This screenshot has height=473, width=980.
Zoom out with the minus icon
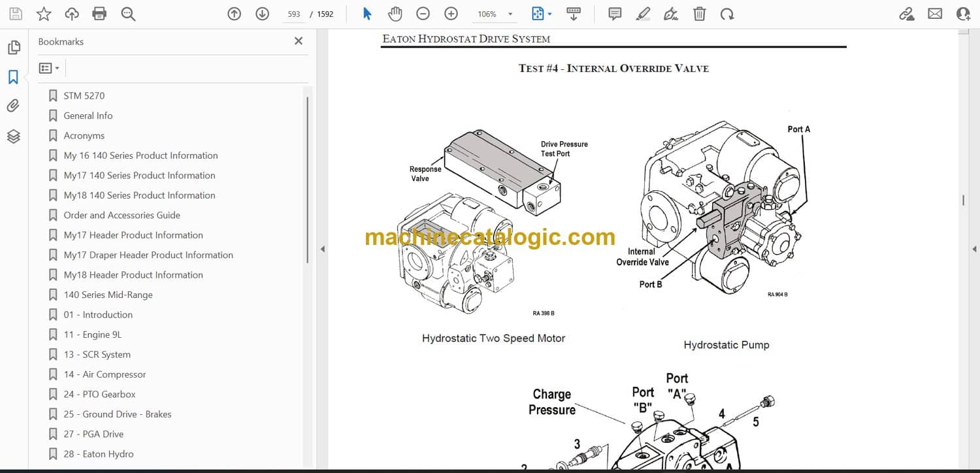[x=423, y=14]
